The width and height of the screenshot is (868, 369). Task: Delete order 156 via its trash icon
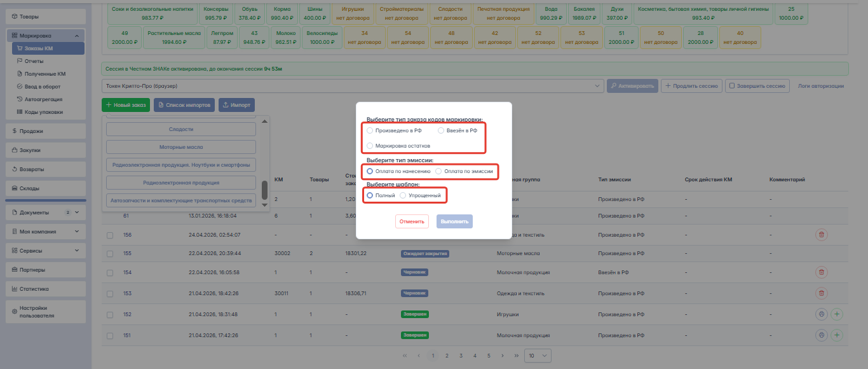pos(822,235)
